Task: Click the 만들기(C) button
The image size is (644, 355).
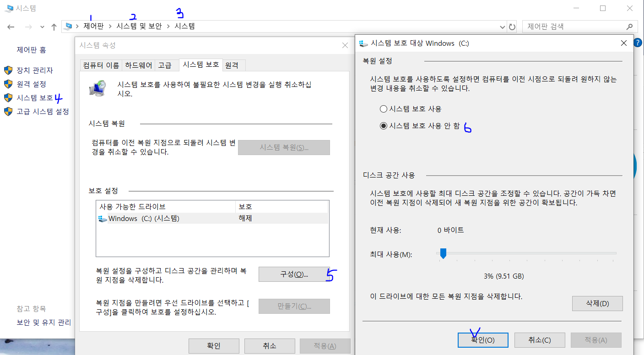Action: tap(294, 306)
